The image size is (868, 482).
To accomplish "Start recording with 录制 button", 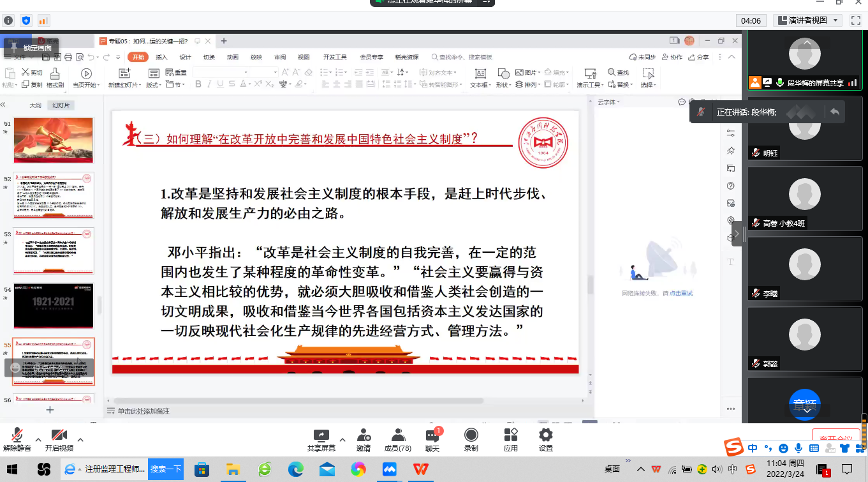I will click(471, 440).
